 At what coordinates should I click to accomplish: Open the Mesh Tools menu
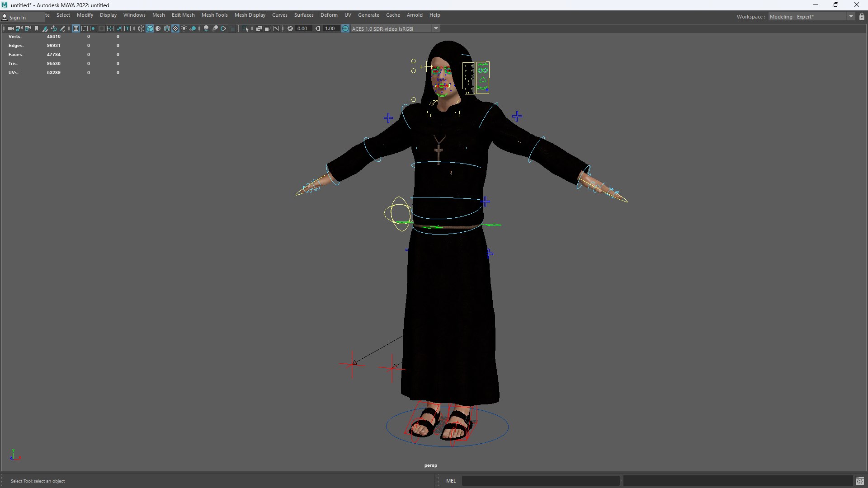click(x=214, y=15)
